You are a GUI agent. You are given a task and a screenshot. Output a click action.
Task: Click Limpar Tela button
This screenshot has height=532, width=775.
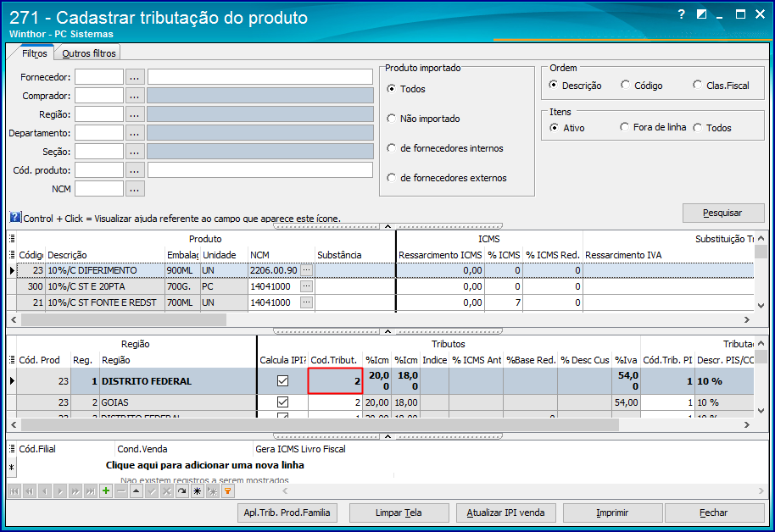[x=399, y=513]
